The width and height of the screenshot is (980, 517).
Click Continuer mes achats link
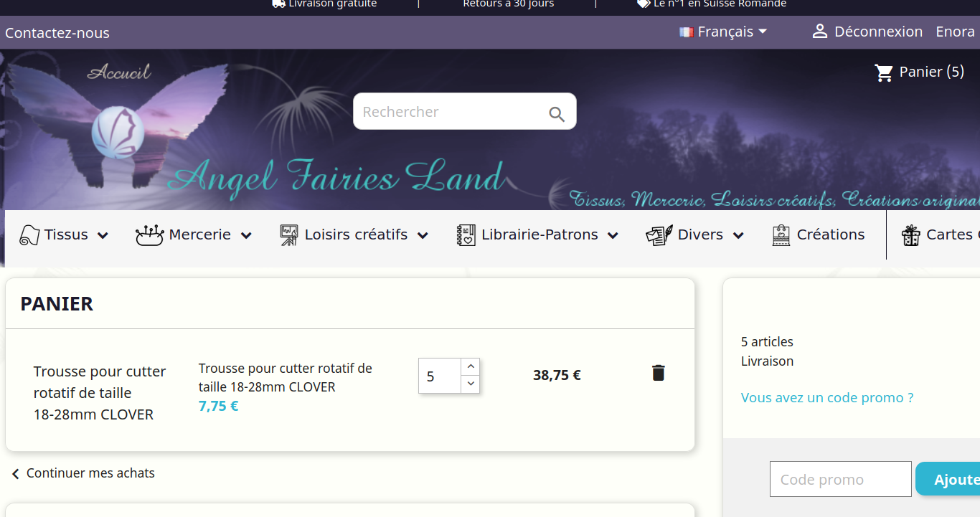click(90, 473)
